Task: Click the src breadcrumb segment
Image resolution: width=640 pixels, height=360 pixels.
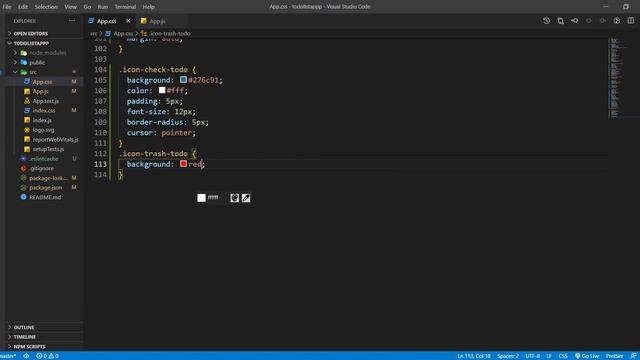Action: tap(93, 33)
